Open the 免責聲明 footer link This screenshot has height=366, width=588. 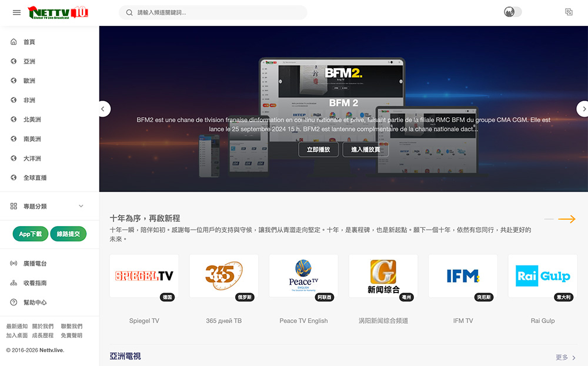72,335
